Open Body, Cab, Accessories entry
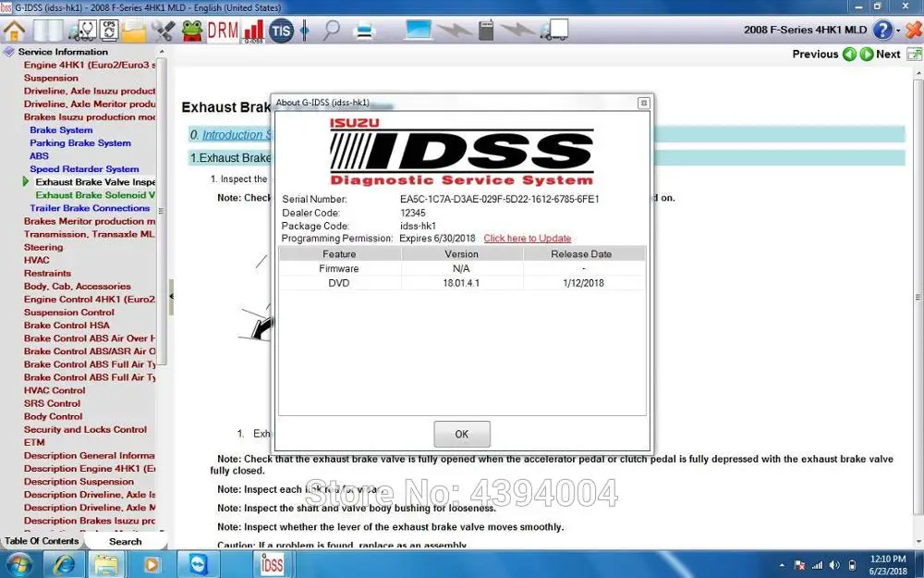The height and width of the screenshot is (578, 924). tap(78, 286)
